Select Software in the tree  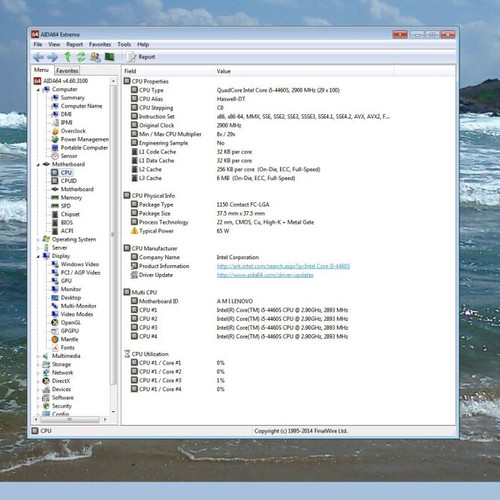63,398
